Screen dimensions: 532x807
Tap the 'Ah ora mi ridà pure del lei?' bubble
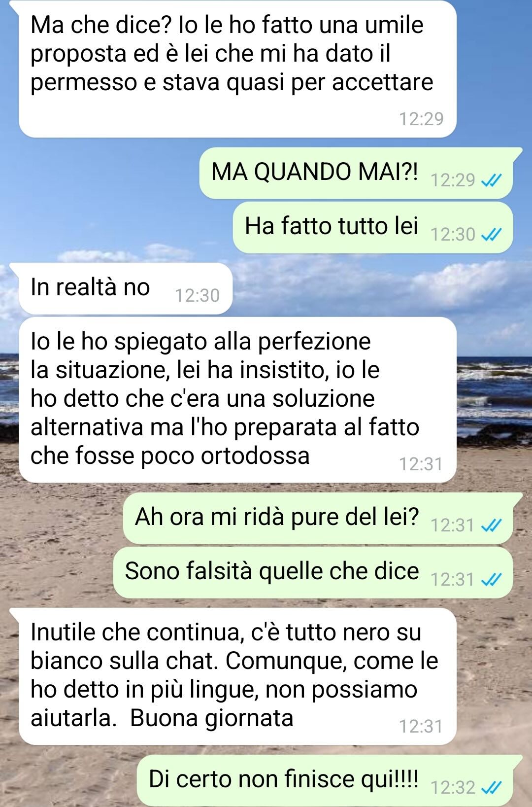[x=318, y=518]
